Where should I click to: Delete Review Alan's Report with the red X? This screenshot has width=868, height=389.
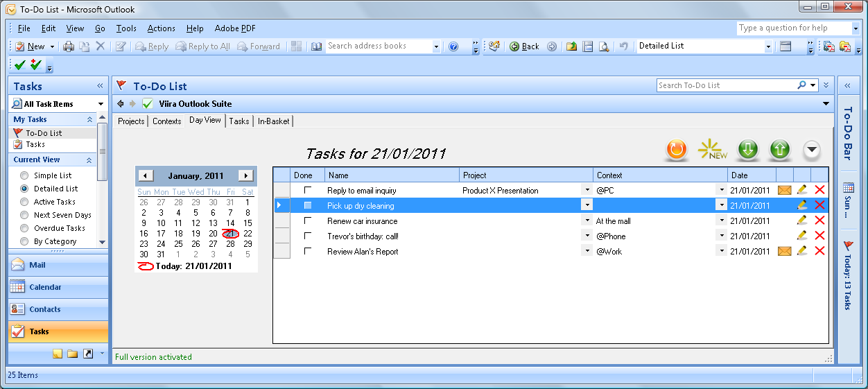click(x=819, y=251)
